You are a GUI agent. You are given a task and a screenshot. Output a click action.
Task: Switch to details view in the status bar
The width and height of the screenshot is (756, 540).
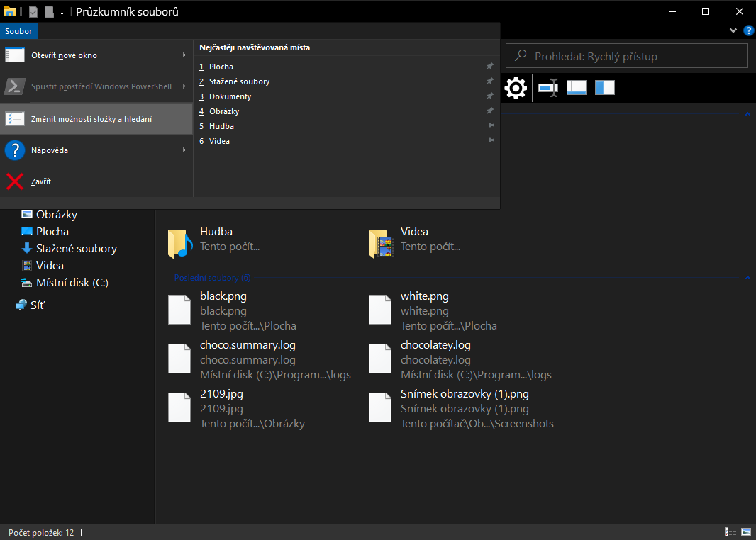(x=730, y=532)
